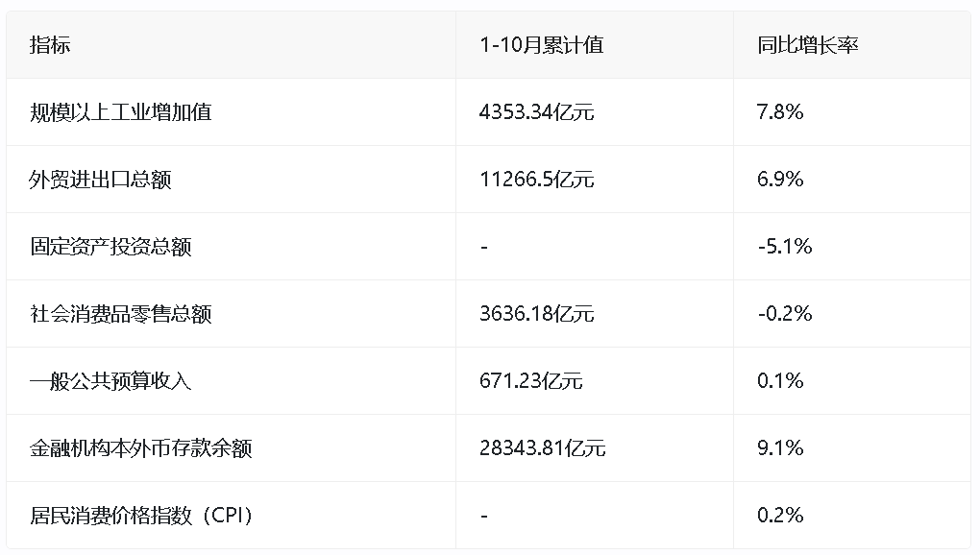The width and height of the screenshot is (980, 555).
Task: Select the 规模以上工业增加值 row label
Action: (x=121, y=112)
